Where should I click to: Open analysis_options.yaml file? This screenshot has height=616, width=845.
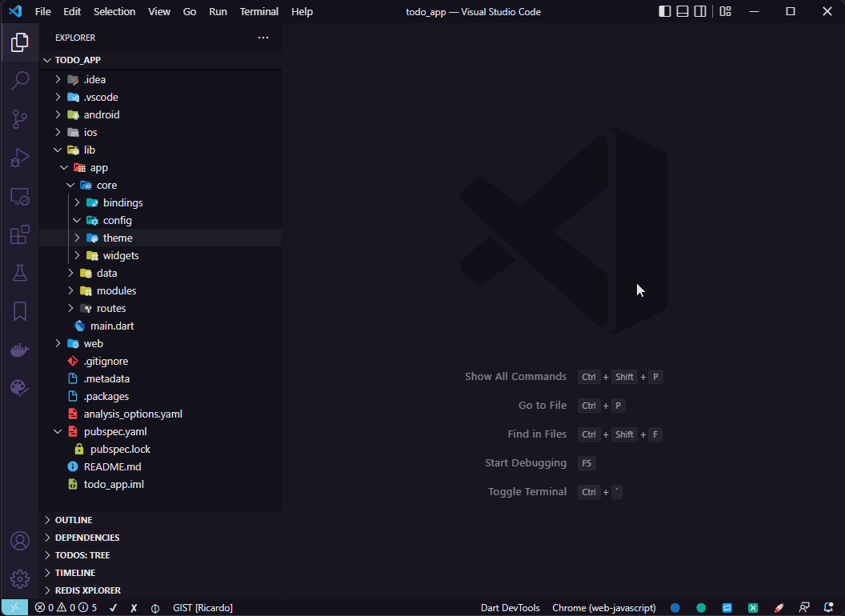161,414
